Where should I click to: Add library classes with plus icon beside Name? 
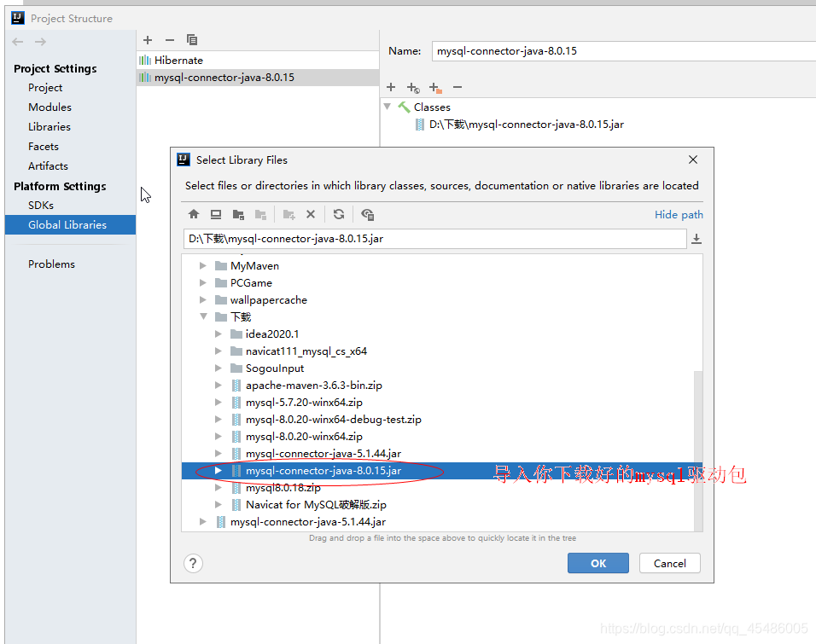(x=391, y=87)
